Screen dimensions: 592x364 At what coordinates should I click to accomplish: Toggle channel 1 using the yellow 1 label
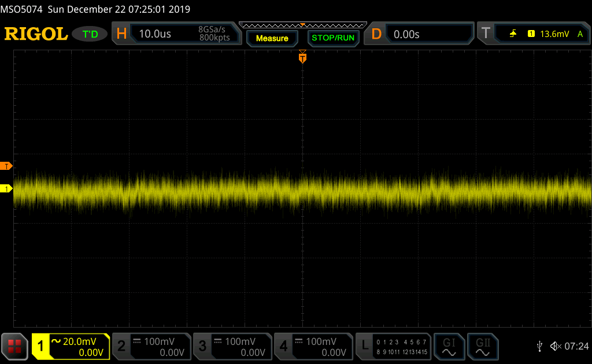[40, 346]
